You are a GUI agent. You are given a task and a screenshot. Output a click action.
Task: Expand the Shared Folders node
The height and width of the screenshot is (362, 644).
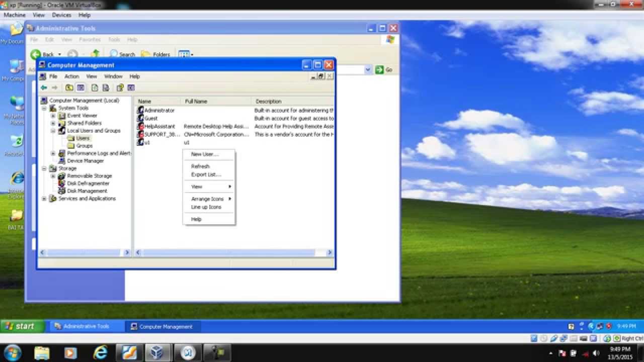coord(53,123)
